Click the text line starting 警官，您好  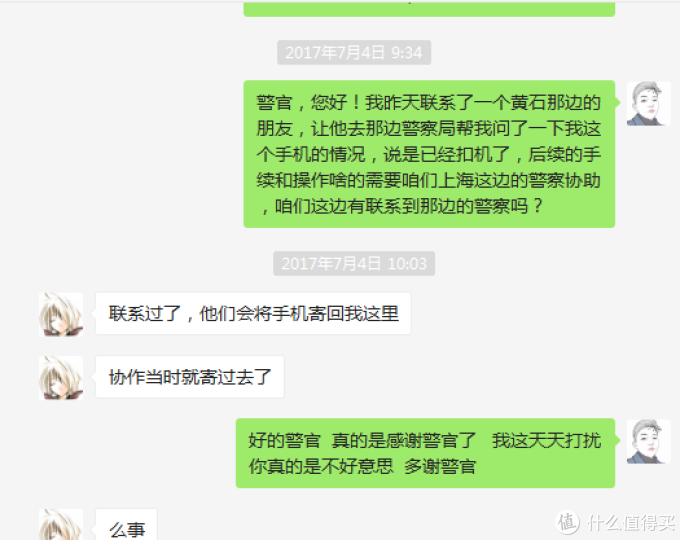point(428,103)
